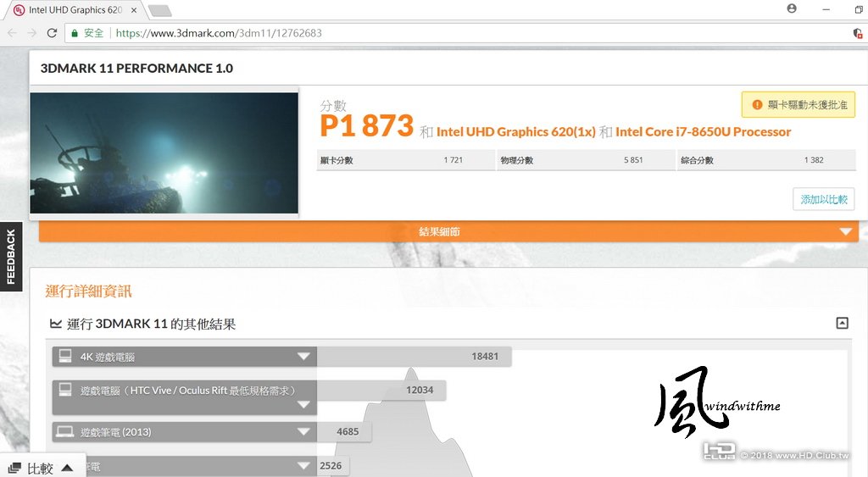Image resolution: width=868 pixels, height=477 pixels.
Task: Open the Chrome profile avatar icon
Action: pos(792,8)
